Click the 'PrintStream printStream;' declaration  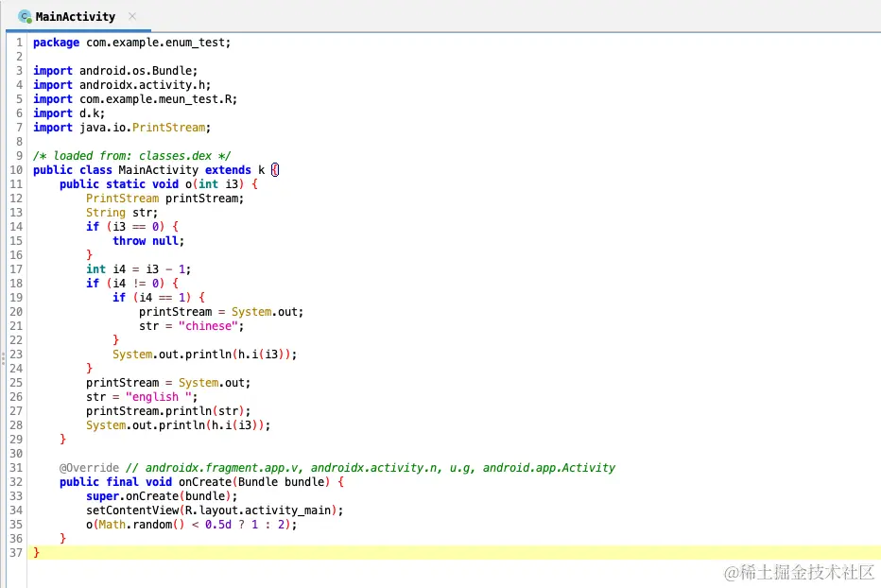coord(164,199)
